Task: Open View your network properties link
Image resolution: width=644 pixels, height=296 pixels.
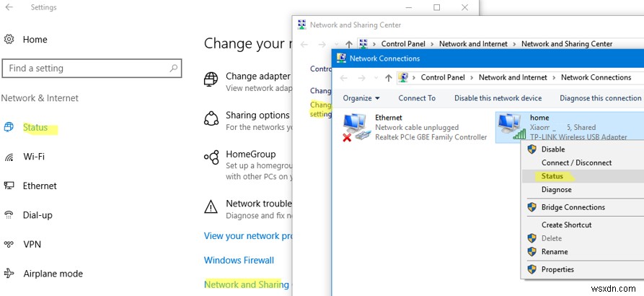Action: (x=247, y=236)
